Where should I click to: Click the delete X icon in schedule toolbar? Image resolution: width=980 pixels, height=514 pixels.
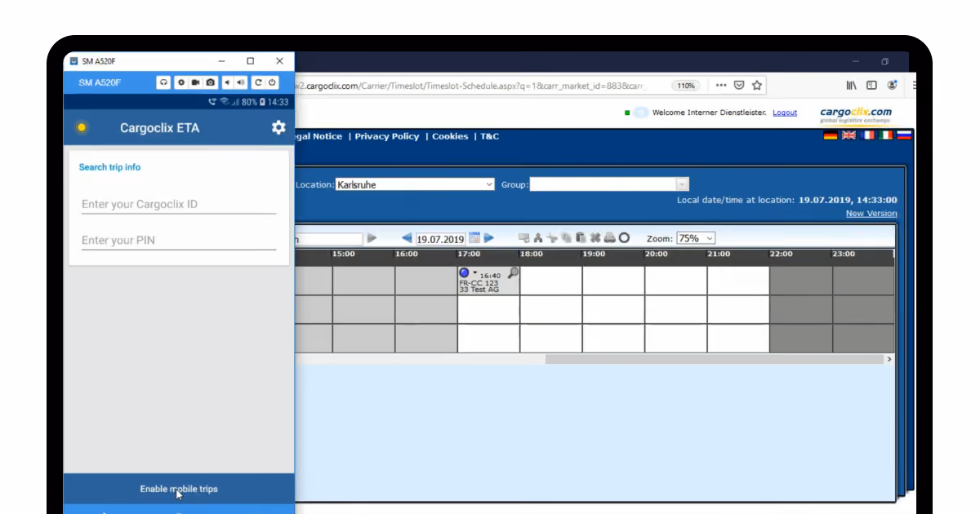click(x=595, y=238)
